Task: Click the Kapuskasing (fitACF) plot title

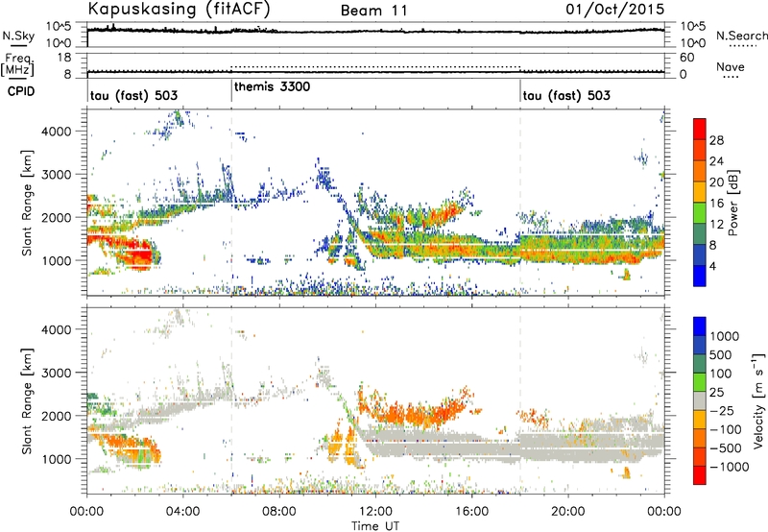Action: (179, 9)
